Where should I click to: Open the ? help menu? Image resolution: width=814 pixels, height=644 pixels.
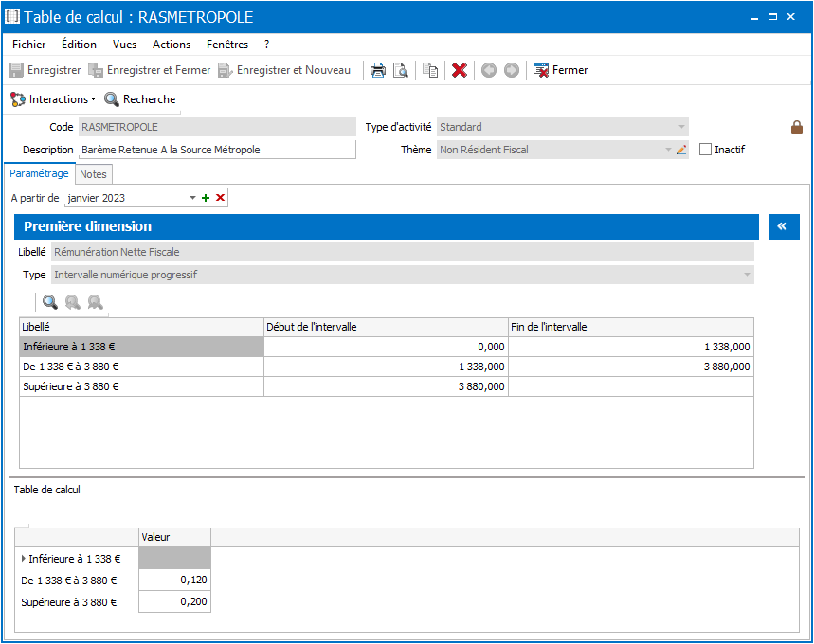[x=267, y=45]
